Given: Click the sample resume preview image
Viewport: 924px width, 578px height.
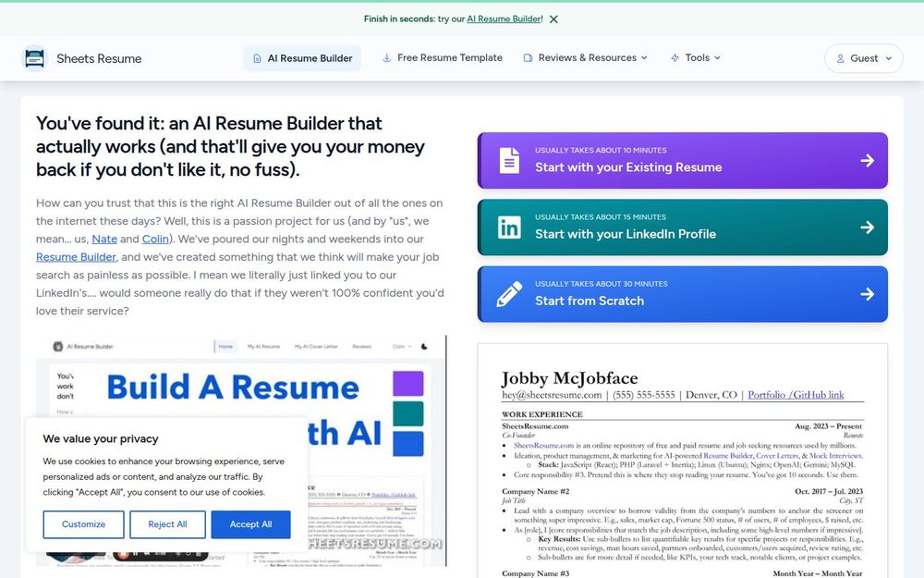Looking at the screenshot, I should click(x=683, y=461).
